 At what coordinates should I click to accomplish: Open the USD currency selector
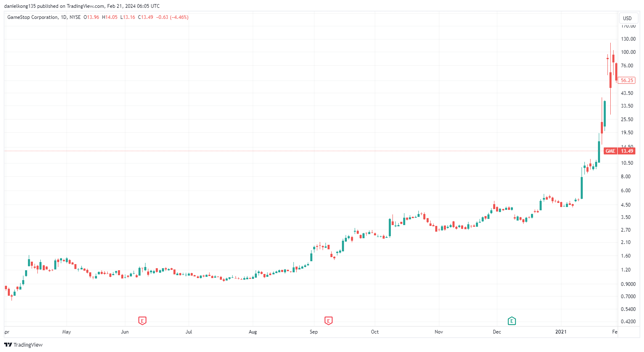627,18
